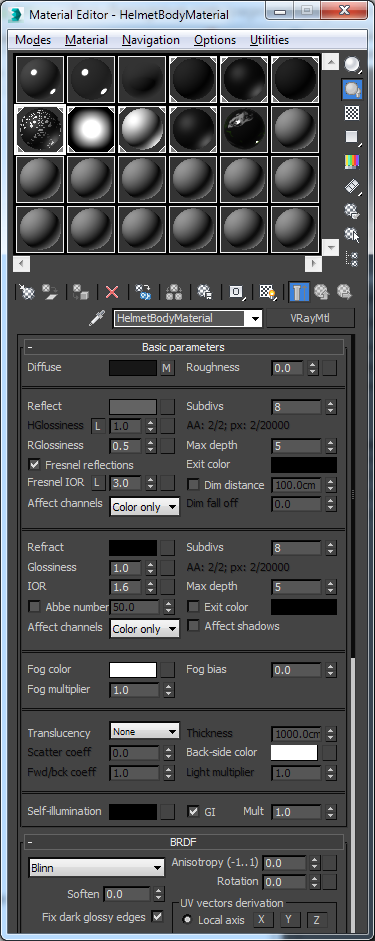375x941 pixels.
Task: Open the Navigation menu
Action: 151,40
